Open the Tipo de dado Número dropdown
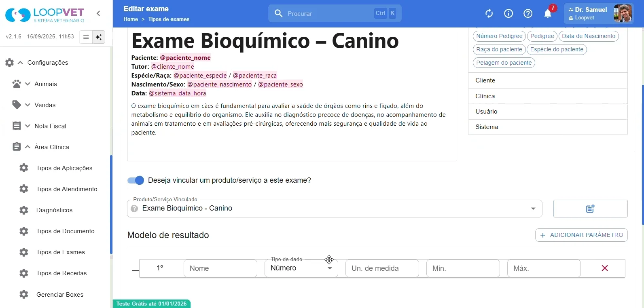 pos(301,268)
